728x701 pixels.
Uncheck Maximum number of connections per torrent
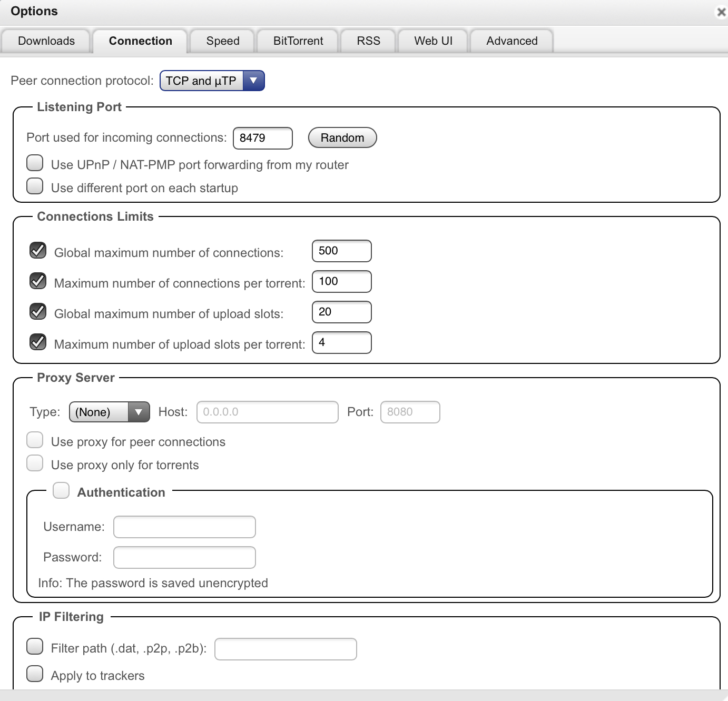tap(37, 282)
